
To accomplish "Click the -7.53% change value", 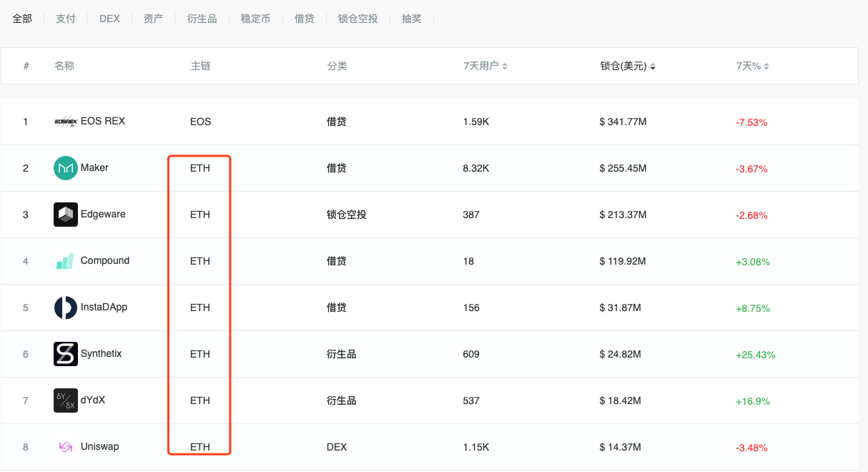I will pyautogui.click(x=751, y=122).
